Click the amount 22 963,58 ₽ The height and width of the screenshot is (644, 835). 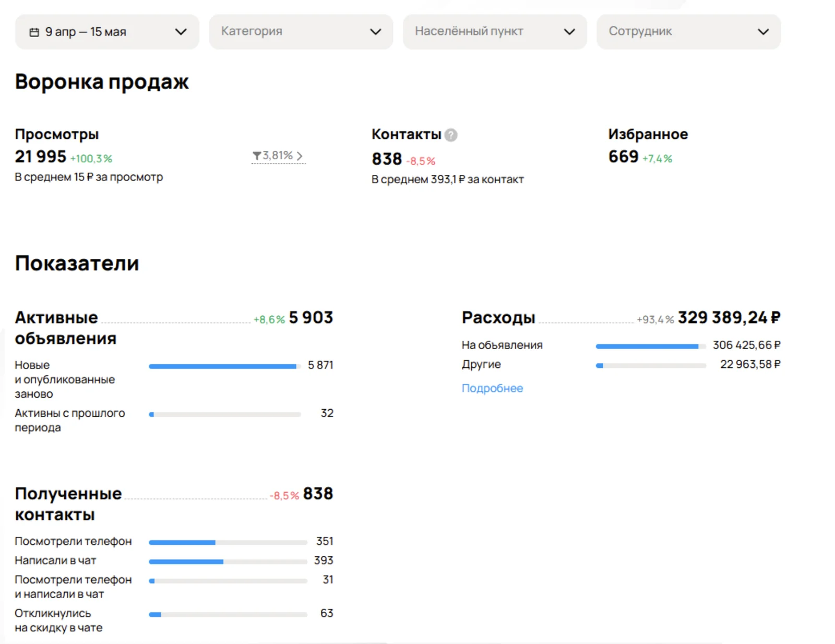pyautogui.click(x=750, y=364)
